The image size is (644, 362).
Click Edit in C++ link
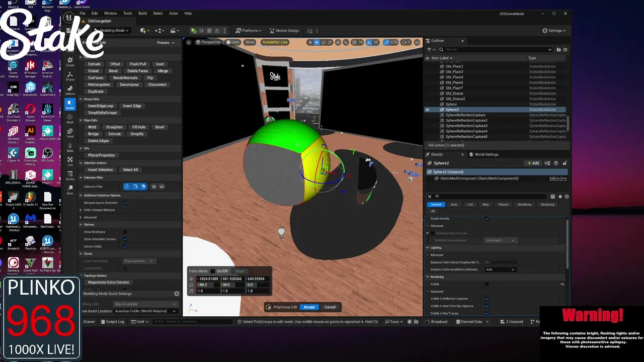click(x=558, y=178)
